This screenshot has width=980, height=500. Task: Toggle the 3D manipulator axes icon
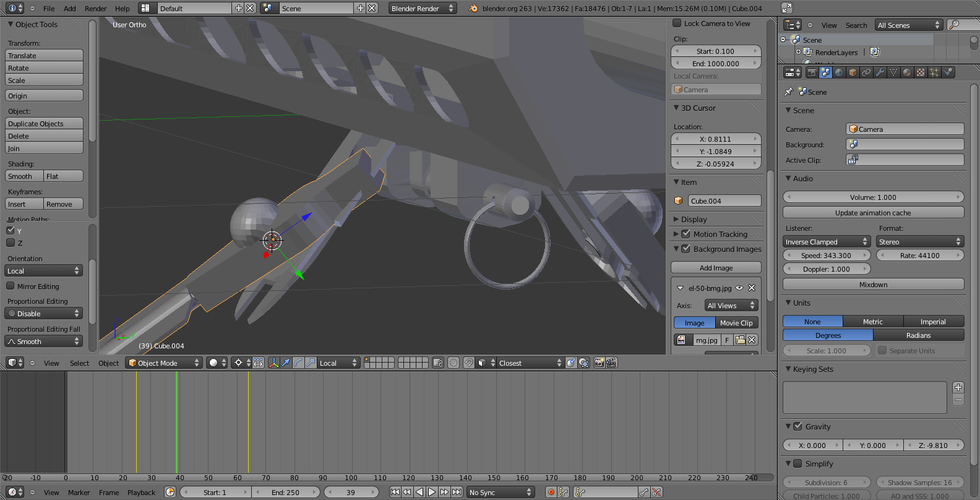click(x=273, y=363)
